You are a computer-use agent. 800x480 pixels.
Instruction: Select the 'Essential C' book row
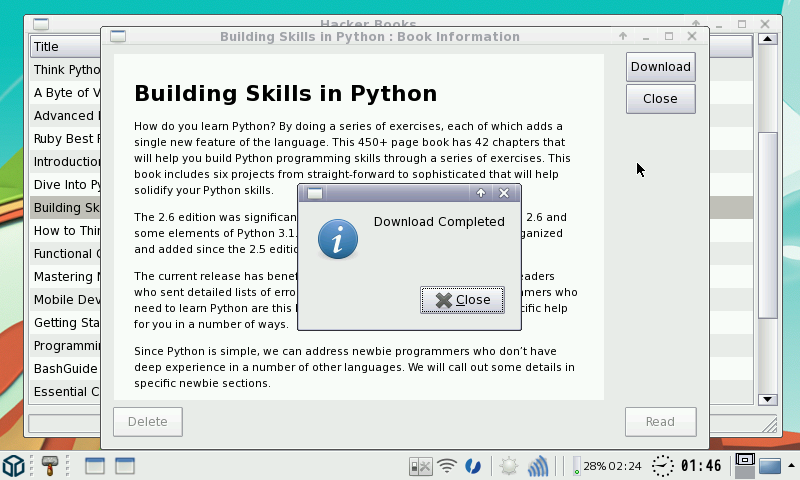(65, 391)
